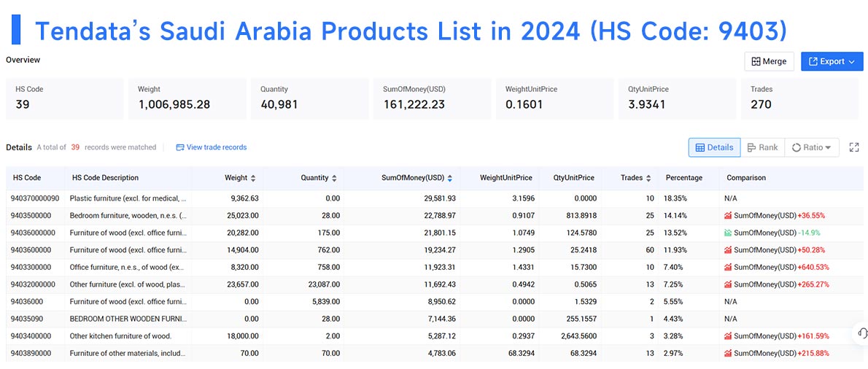
Task: Open View trade records link
Action: point(217,147)
